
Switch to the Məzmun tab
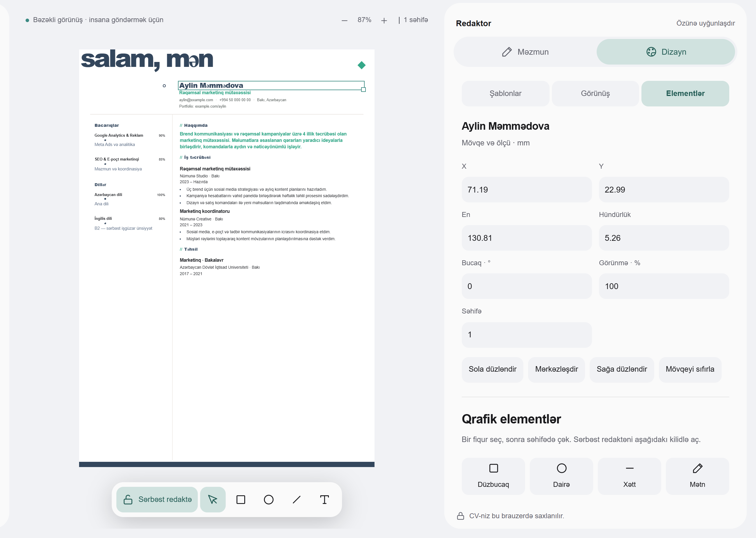click(x=525, y=52)
